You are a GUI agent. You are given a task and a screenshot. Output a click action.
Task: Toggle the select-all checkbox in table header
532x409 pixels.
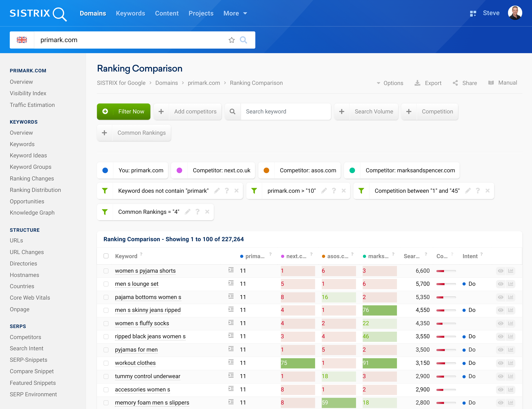coord(106,257)
